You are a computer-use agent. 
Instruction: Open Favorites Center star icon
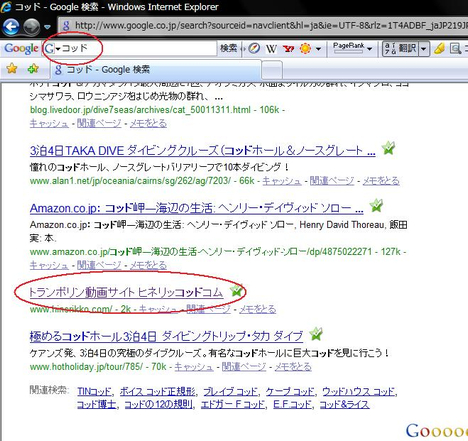[x=12, y=68]
